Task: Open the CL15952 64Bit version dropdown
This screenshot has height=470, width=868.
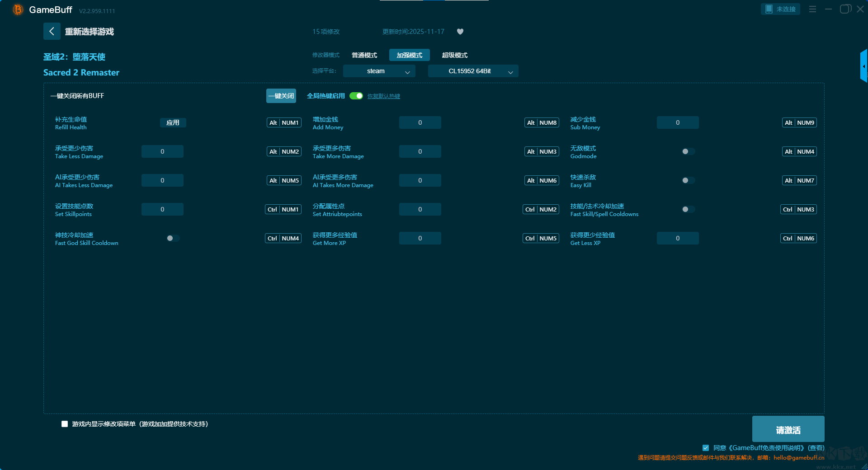Action: tap(473, 71)
